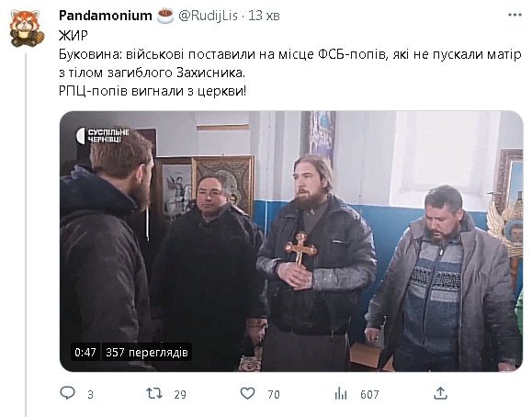This screenshot has height=417, width=532.
Task: Retweet this post using the arrows icon
Action: click(154, 393)
